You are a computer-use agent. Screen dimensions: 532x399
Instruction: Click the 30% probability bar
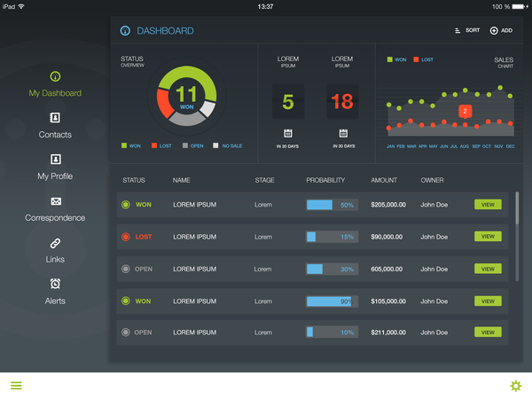[x=332, y=269]
